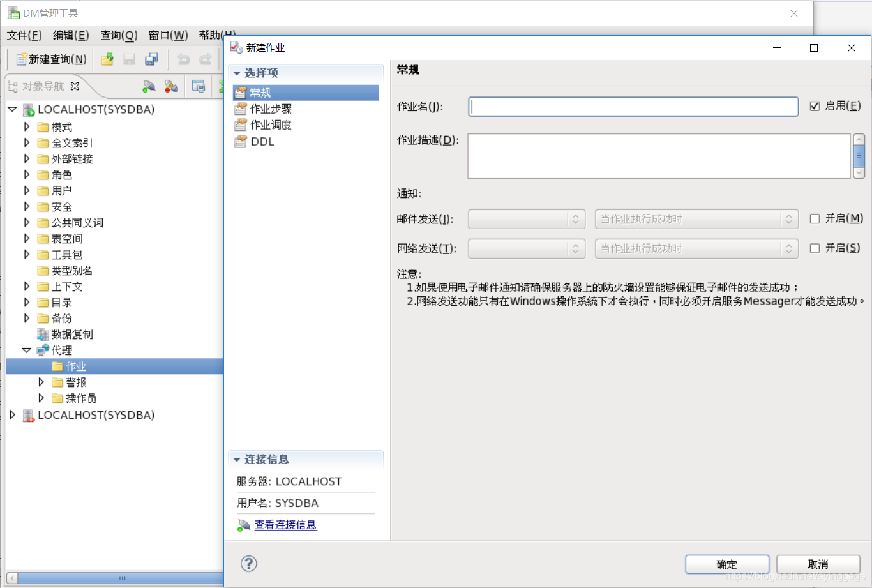Click the connect icon with green dot
The image size is (872, 588).
point(149,86)
